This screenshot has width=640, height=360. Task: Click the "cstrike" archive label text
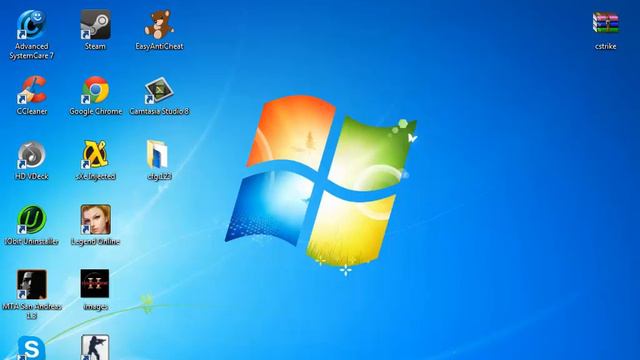tap(606, 47)
